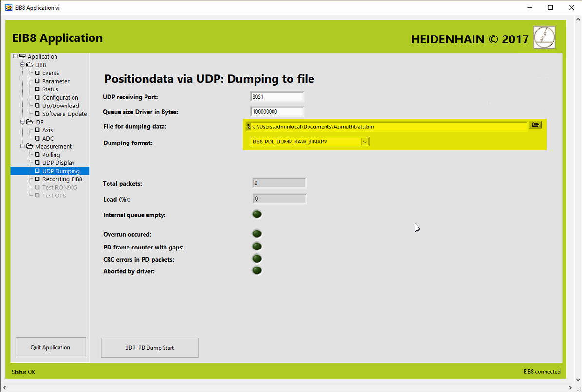Click the folder browse icon beside file path
Screen dimensions: 582x392
point(535,125)
